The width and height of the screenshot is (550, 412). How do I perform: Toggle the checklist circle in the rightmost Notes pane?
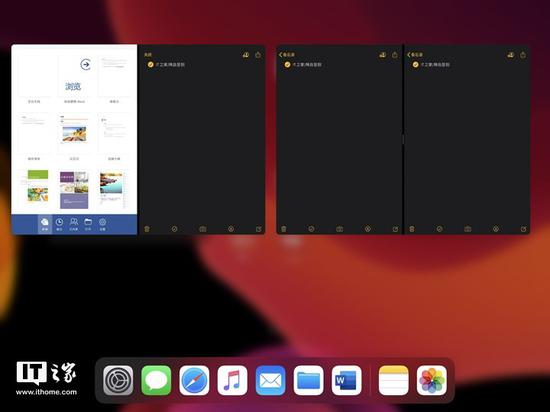(415, 65)
